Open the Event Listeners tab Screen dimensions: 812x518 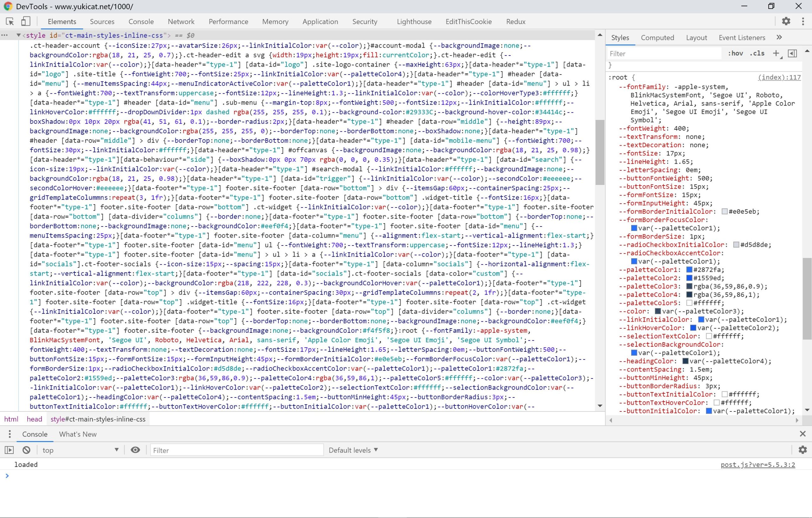point(742,37)
